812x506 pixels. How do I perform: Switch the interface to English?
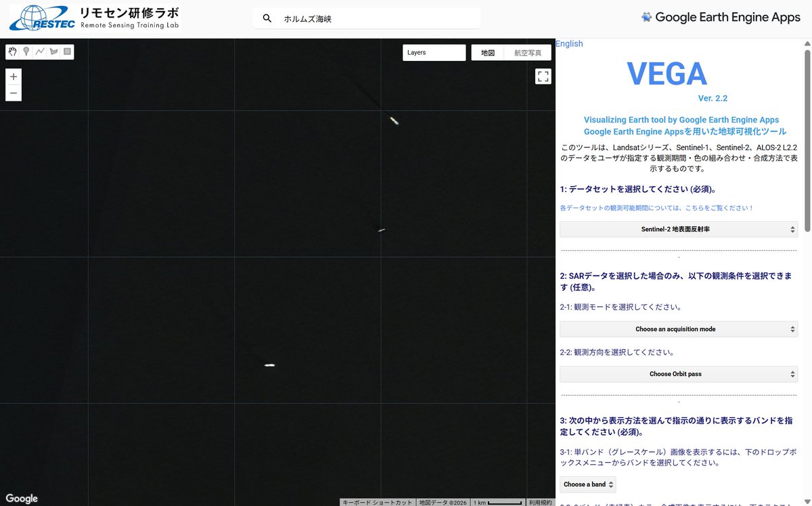(569, 43)
